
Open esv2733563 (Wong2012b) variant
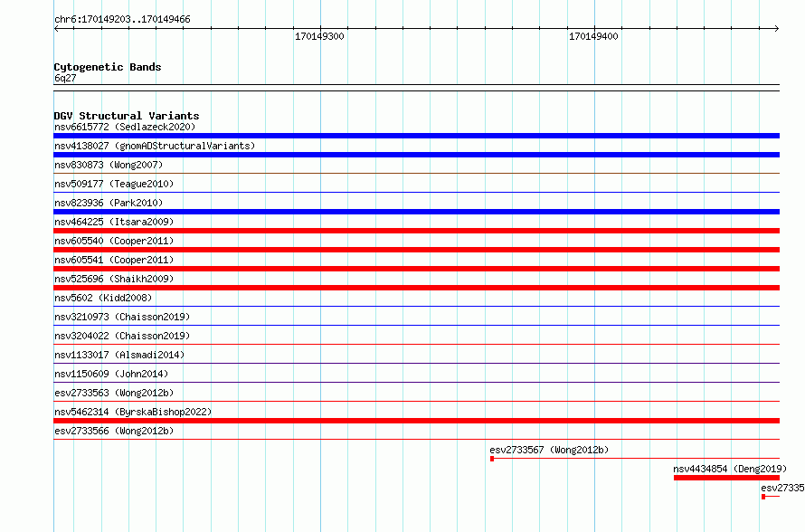coord(114,393)
